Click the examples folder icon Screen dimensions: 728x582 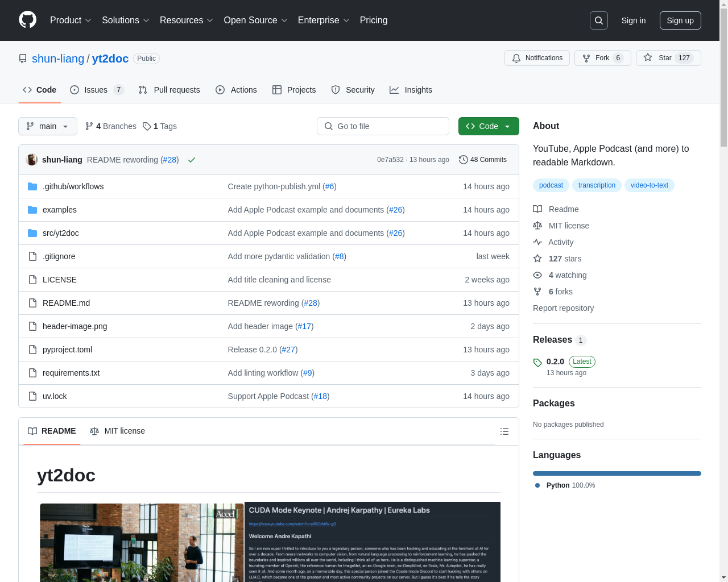pyautogui.click(x=32, y=210)
